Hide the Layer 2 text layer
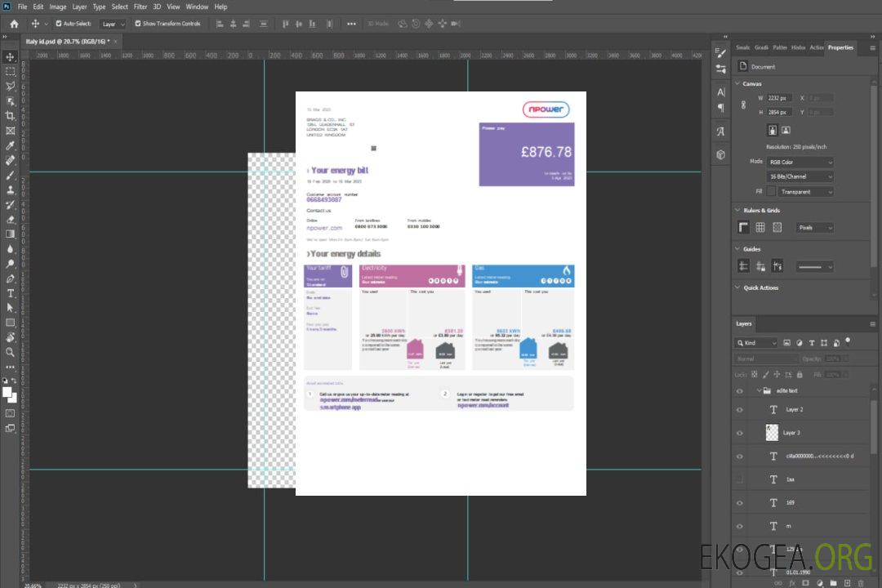This screenshot has width=882, height=588. point(740,410)
